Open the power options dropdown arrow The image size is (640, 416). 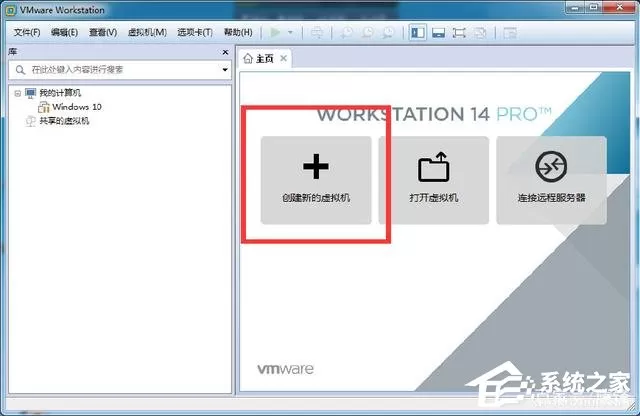[x=291, y=32]
